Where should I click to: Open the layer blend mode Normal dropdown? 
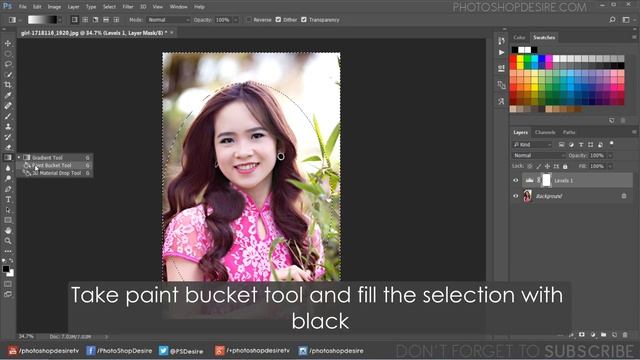click(539, 156)
